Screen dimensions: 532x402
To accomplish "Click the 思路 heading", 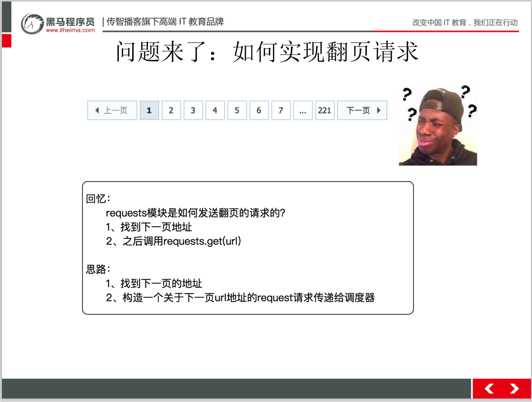I will 98,269.
